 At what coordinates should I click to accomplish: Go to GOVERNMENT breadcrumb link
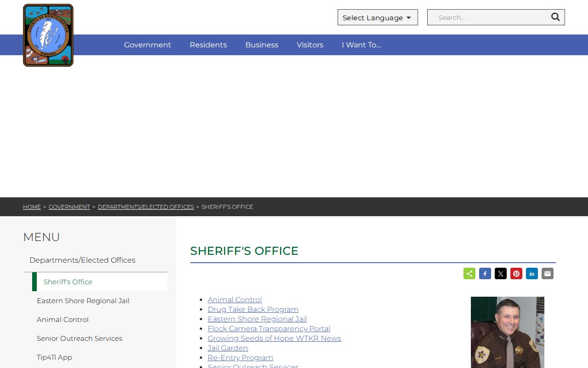(x=69, y=207)
